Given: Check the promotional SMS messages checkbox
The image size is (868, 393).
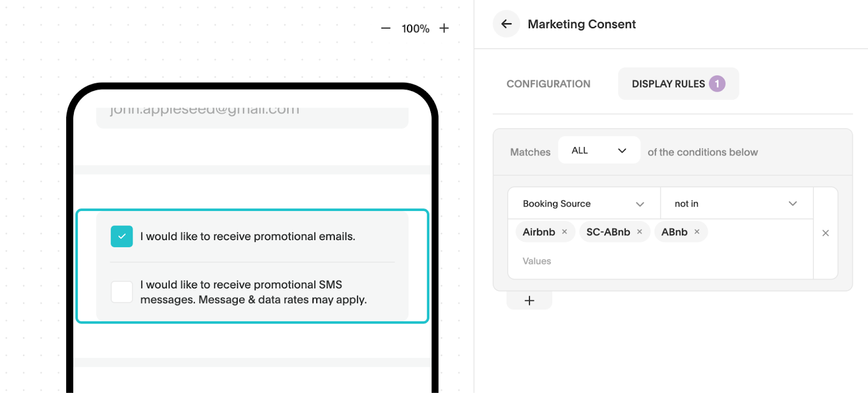Looking at the screenshot, I should pyautogui.click(x=122, y=292).
